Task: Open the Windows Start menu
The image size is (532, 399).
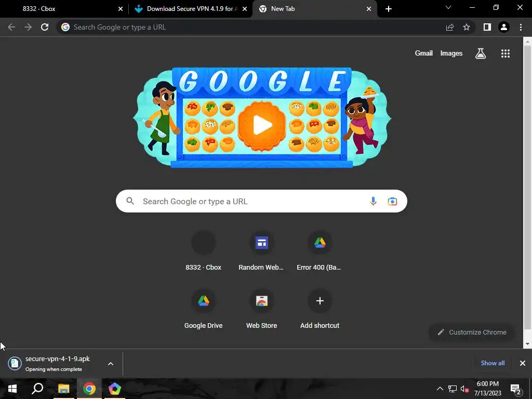Action: pos(12,389)
